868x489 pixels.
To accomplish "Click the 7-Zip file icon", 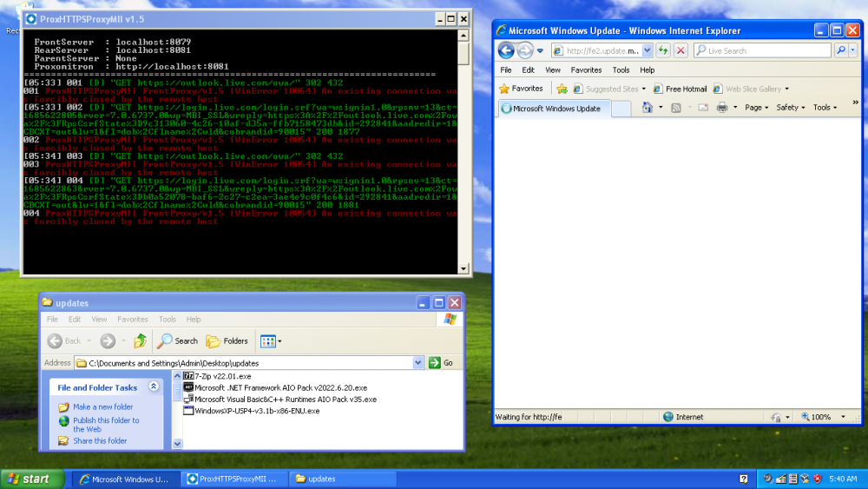I will (x=188, y=376).
